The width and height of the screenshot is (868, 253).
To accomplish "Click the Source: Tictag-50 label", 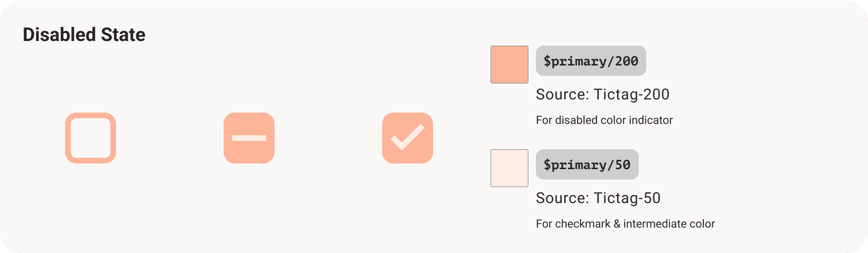I will point(598,198).
